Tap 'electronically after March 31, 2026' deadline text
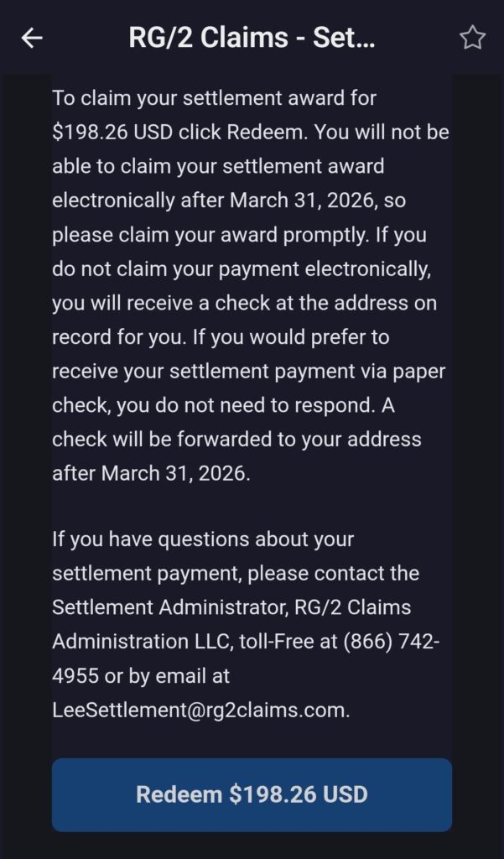The width and height of the screenshot is (504, 859). click(x=215, y=200)
